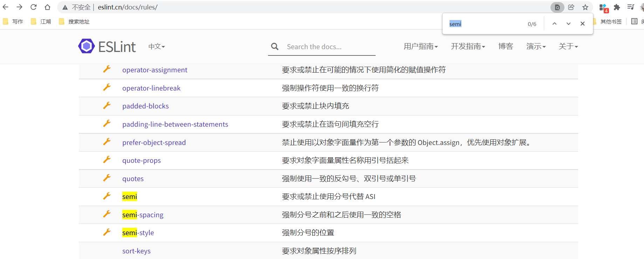Click the ESLint brand name link

(x=117, y=47)
